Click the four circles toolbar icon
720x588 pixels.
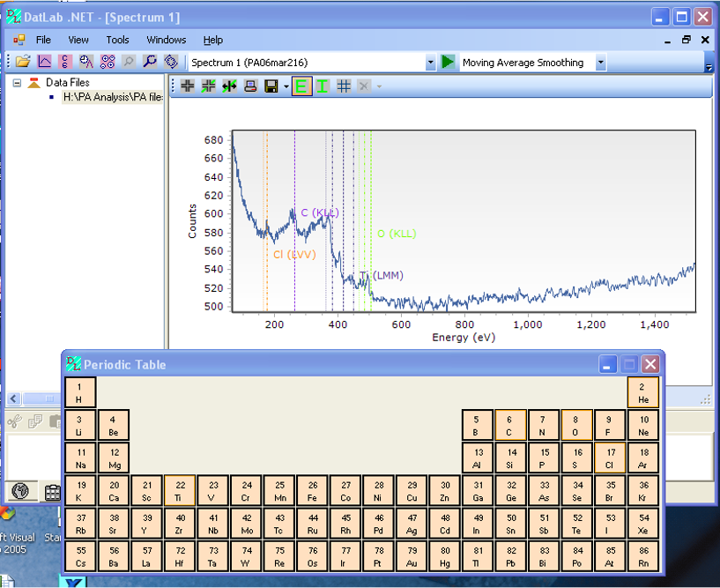pos(108,62)
